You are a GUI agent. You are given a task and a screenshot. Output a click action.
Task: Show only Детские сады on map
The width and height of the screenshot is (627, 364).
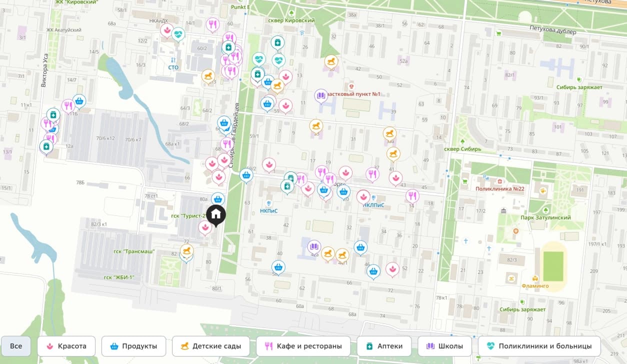coord(211,346)
